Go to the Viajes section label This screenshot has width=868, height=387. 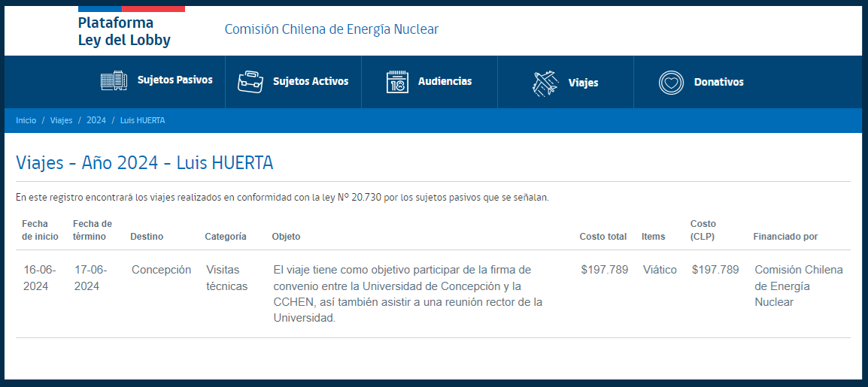point(584,83)
